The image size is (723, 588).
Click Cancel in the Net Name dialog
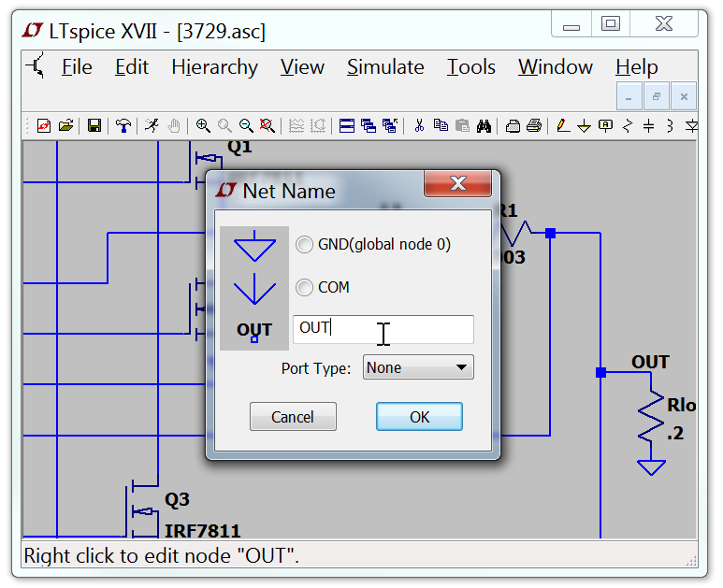(x=293, y=417)
